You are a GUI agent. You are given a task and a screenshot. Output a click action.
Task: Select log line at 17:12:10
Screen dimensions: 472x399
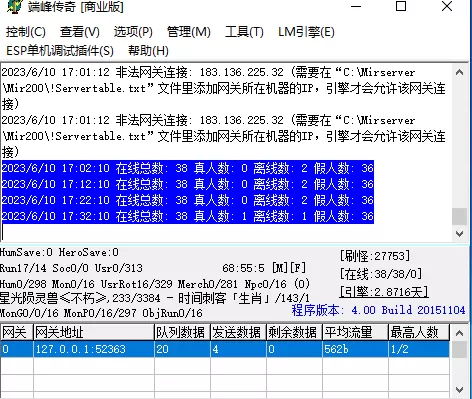click(x=188, y=184)
